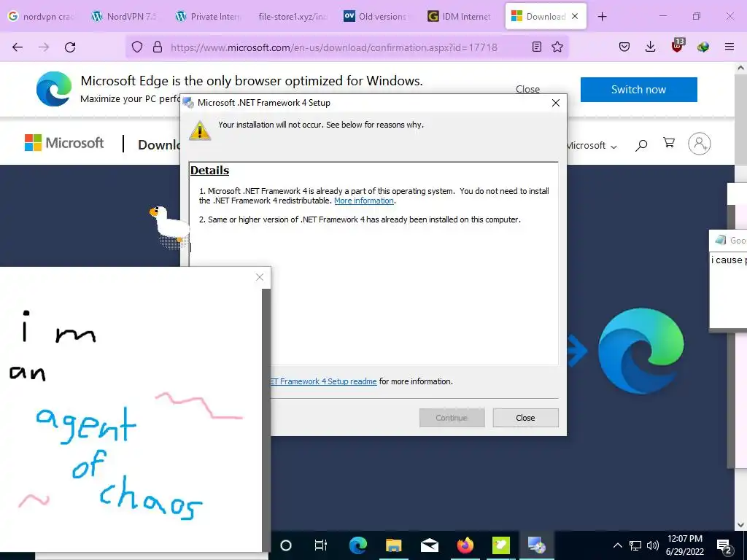Open the Pocket save icon
747x560 pixels.
click(624, 47)
